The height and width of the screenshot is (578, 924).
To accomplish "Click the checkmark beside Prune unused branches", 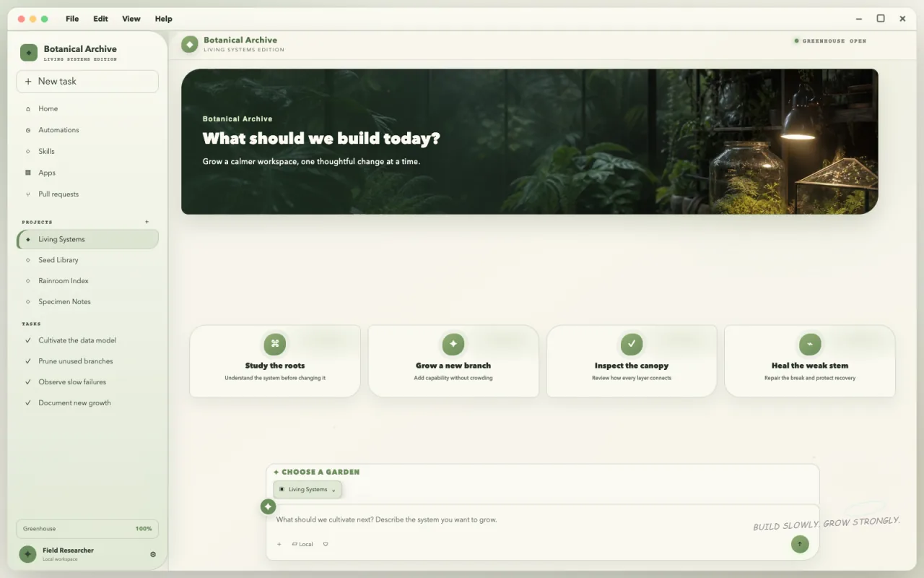I will pyautogui.click(x=28, y=361).
